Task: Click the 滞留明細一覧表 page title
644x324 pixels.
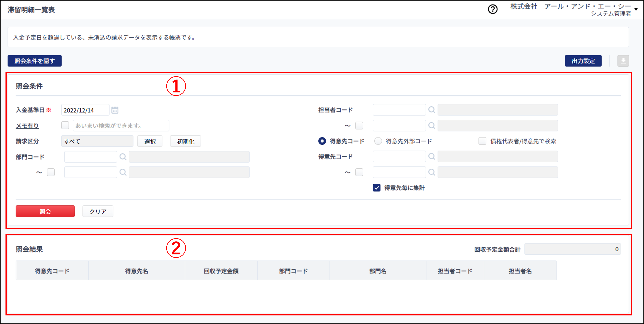Action: [x=31, y=10]
